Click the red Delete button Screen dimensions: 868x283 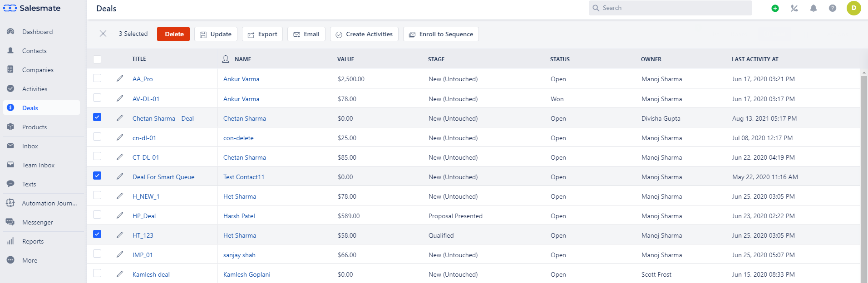(x=173, y=34)
